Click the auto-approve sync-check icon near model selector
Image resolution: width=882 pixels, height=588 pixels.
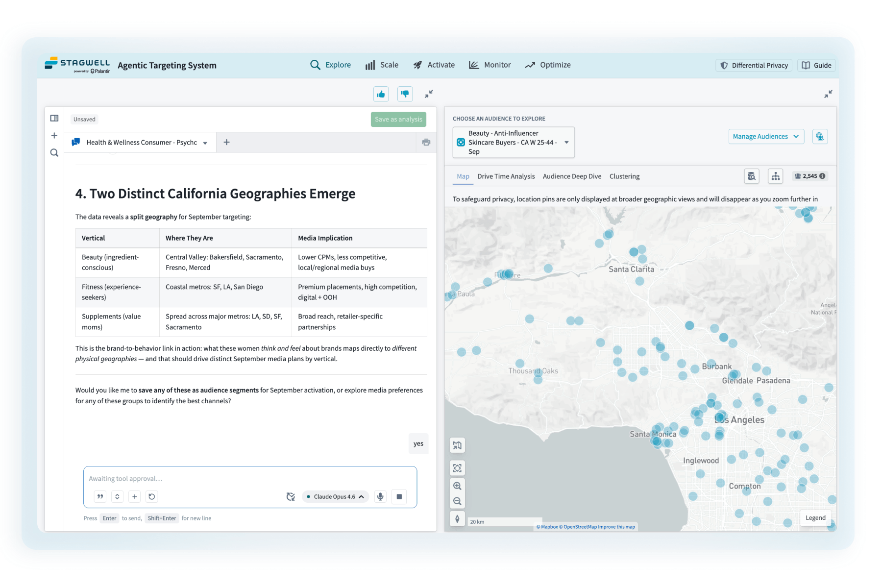291,497
